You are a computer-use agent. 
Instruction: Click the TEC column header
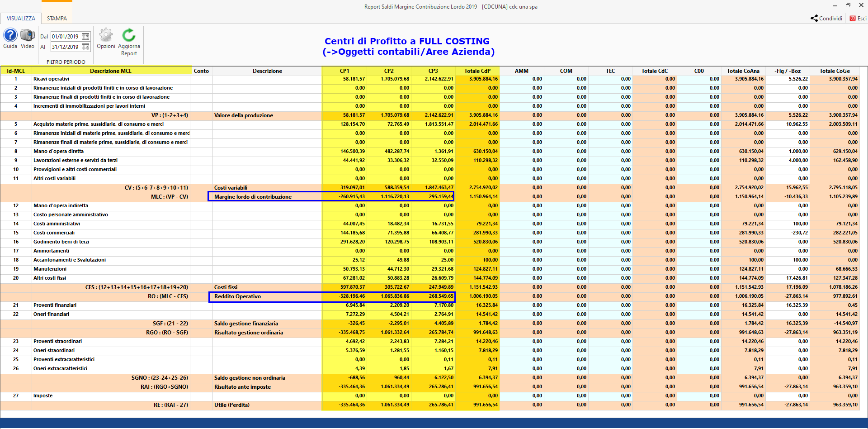pos(610,71)
